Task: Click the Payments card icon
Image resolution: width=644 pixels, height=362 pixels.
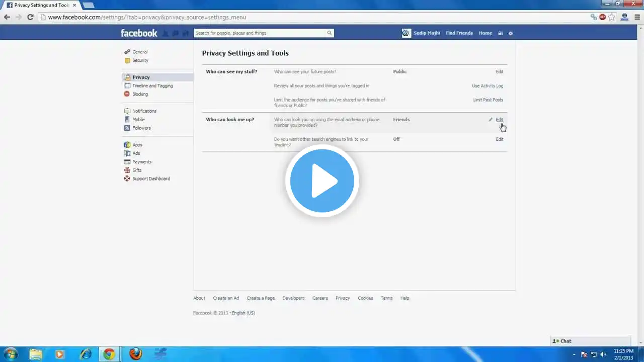Action: pyautogui.click(x=127, y=162)
